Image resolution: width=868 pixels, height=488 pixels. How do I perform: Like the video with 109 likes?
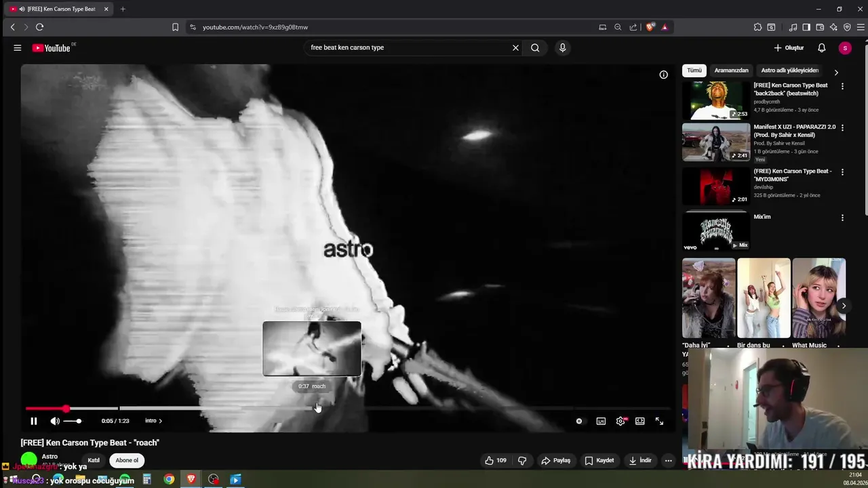[x=496, y=460]
